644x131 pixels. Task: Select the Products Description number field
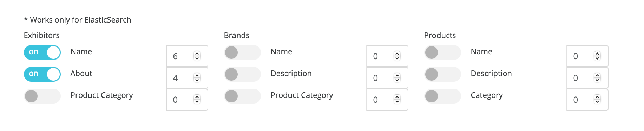pos(587,78)
